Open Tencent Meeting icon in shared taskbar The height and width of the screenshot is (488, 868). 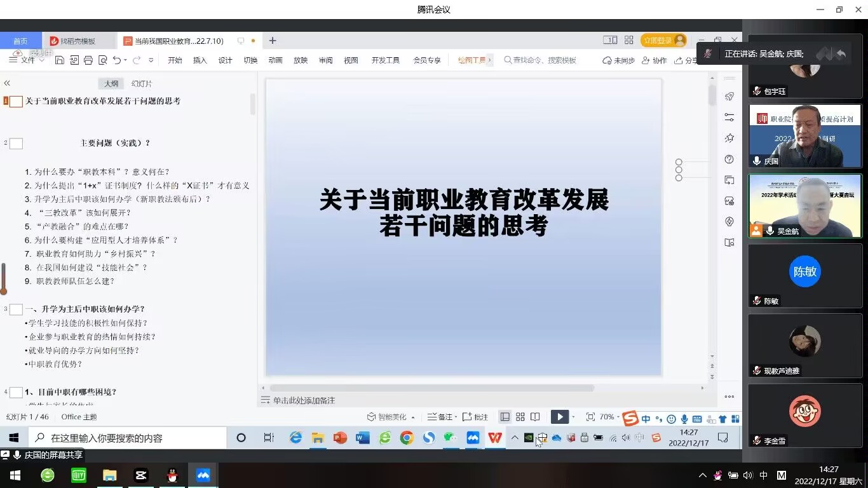(473, 438)
